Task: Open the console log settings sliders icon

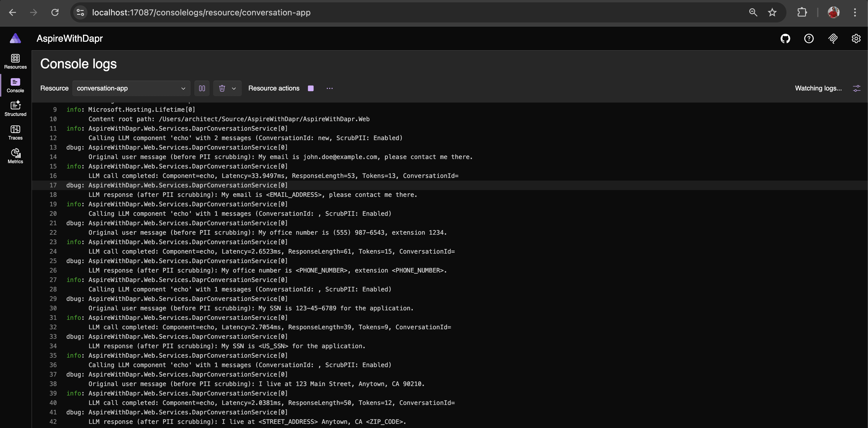Action: [x=856, y=88]
